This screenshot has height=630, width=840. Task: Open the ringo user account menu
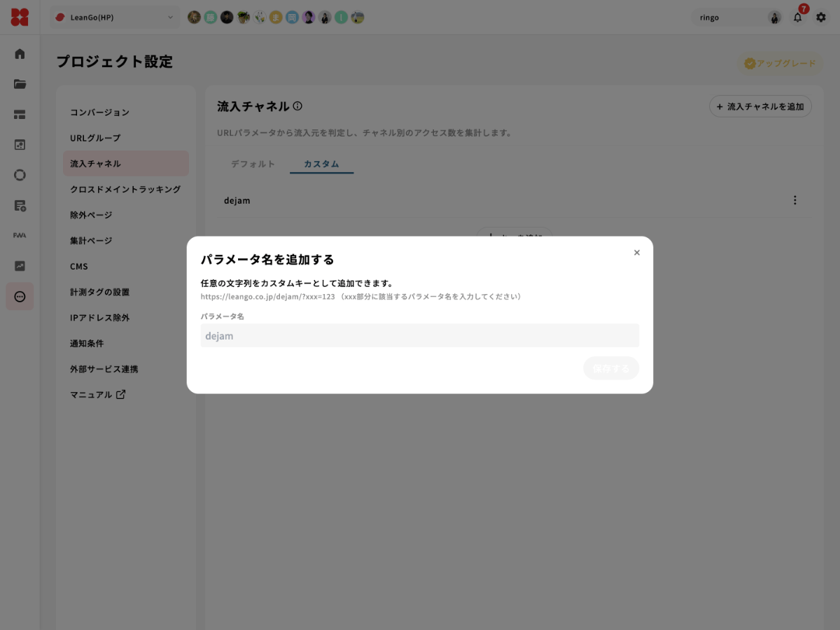pyautogui.click(x=737, y=17)
